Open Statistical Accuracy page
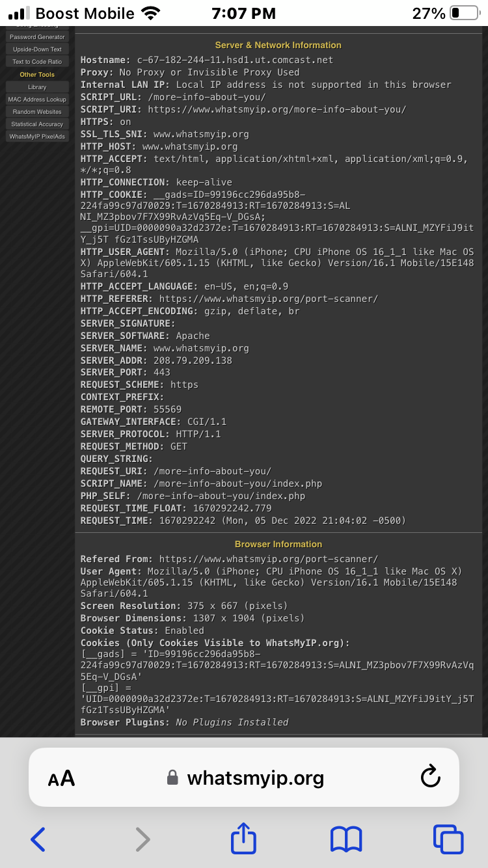The height and width of the screenshot is (868, 488). coord(36,124)
